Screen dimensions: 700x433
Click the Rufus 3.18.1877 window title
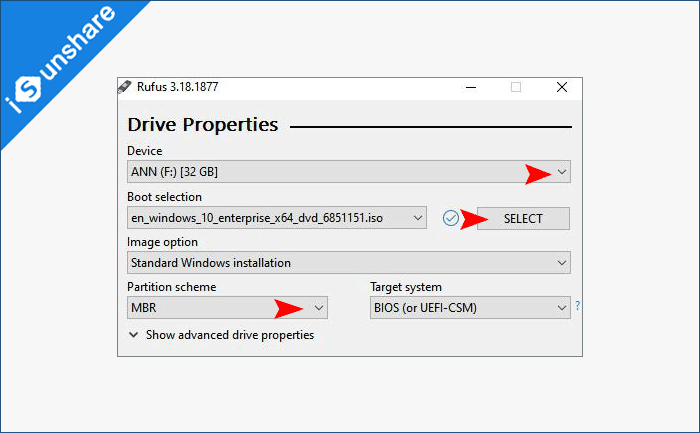178,87
